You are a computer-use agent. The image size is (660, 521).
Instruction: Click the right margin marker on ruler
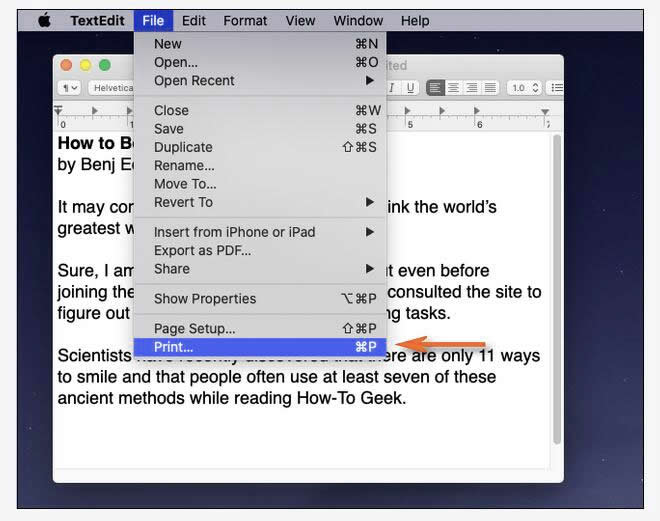click(x=545, y=112)
